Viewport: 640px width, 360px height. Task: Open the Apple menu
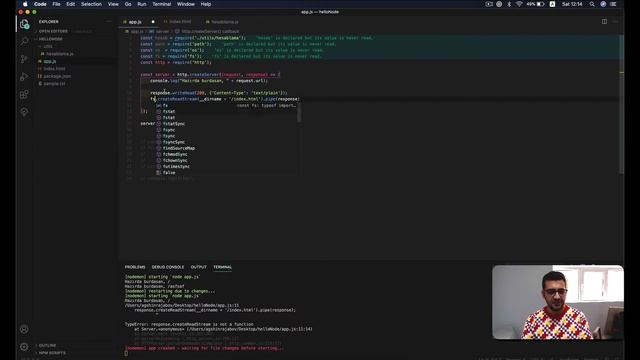click(25, 4)
